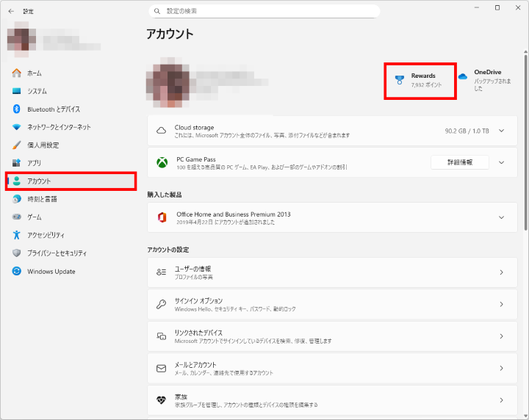The height and width of the screenshot is (420, 529).
Task: Click the search magnifier icon
Action: [157, 11]
